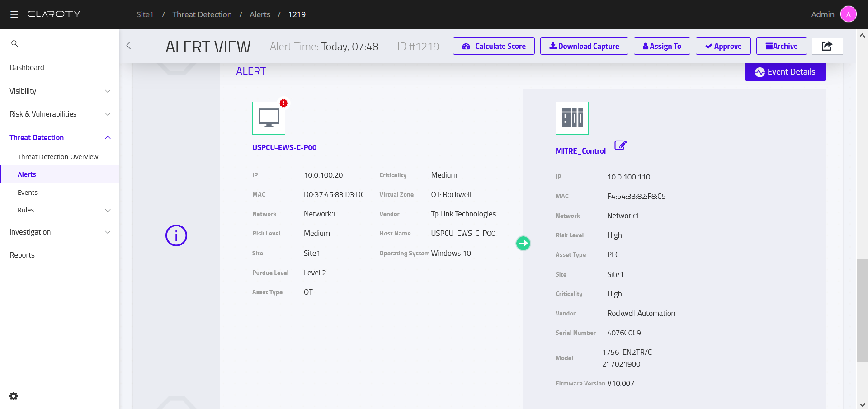
Task: Click the workstation asset icon for USPCU-EWS-C-P00
Action: 269,118
